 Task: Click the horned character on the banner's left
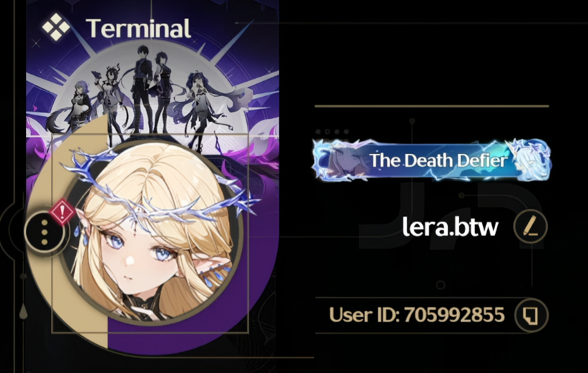pyautogui.click(x=110, y=101)
